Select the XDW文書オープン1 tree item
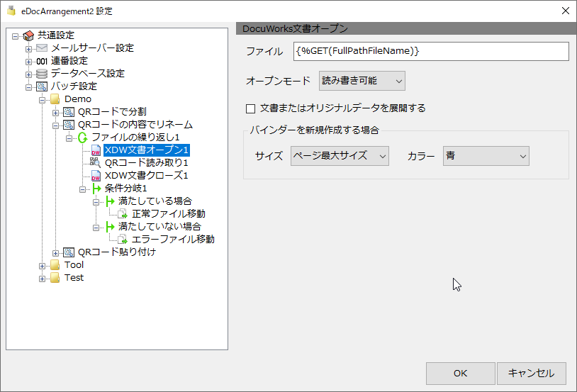Screen dimensions: 577x392 pos(147,150)
